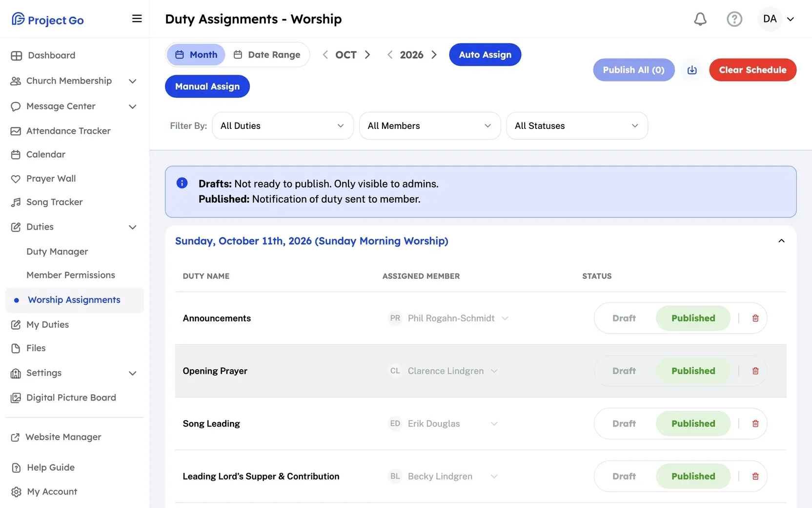Screen dimensions: 812x508
Task: Click the Prayer Wall heart icon
Action: (x=16, y=179)
